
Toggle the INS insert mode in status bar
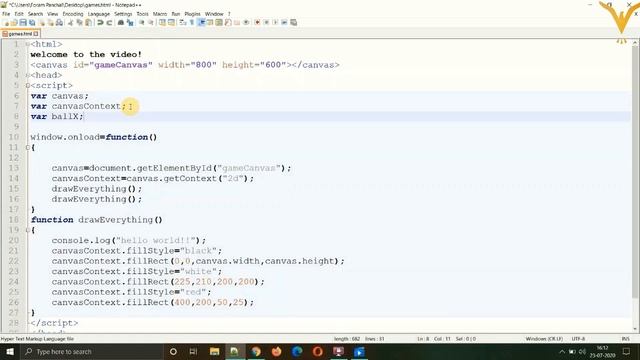pyautogui.click(x=625, y=339)
